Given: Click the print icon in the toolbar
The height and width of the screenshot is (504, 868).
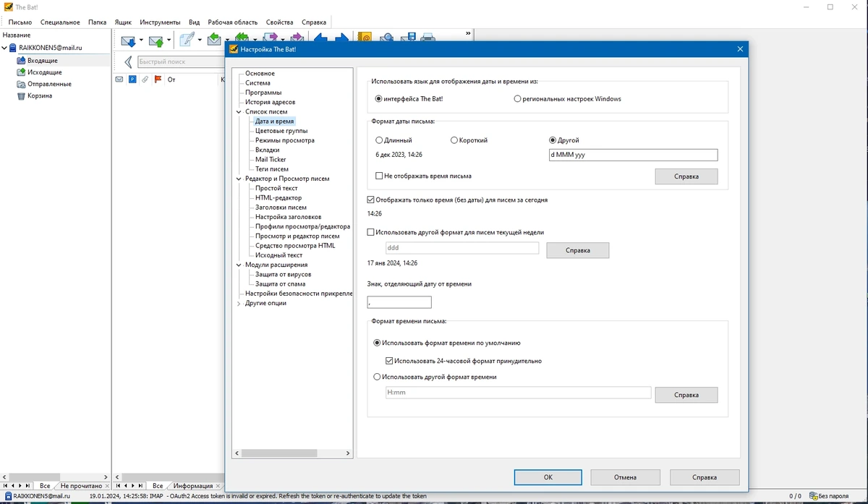Looking at the screenshot, I should tap(428, 38).
